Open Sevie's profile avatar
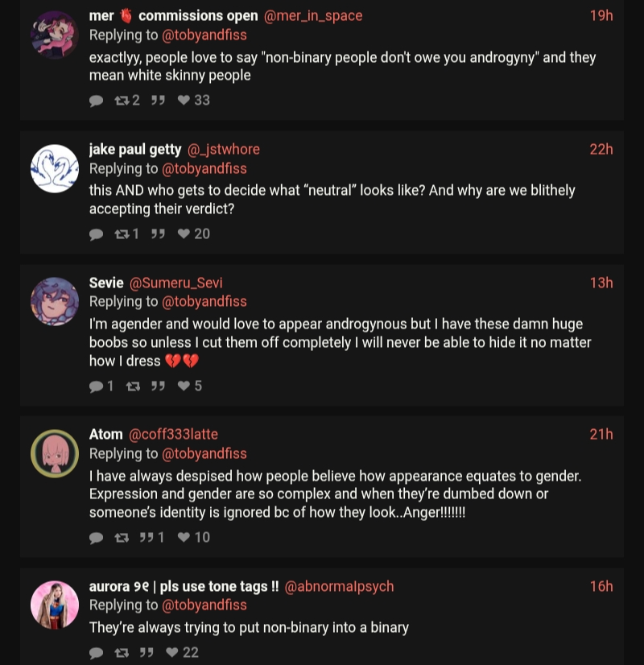Image resolution: width=644 pixels, height=665 pixels. point(55,301)
